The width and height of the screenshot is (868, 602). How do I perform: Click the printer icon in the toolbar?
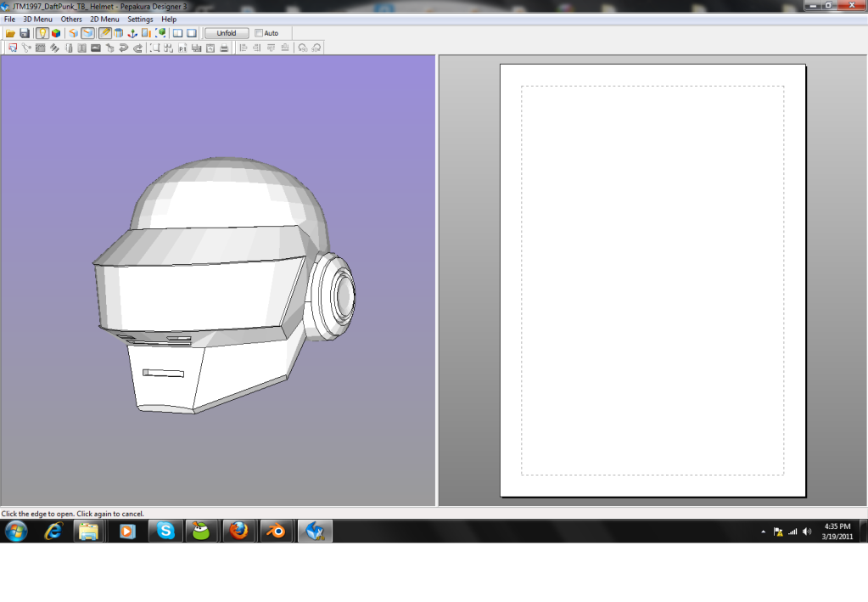click(224, 48)
